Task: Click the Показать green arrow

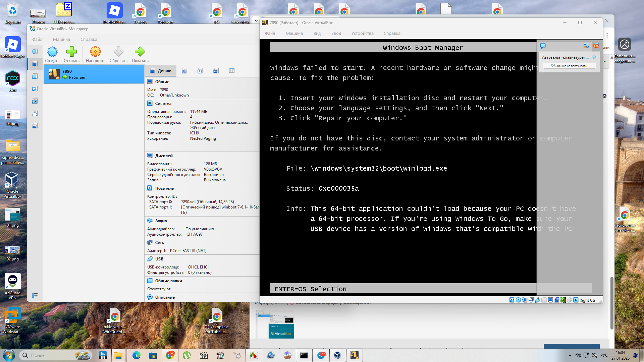Action: (140, 52)
